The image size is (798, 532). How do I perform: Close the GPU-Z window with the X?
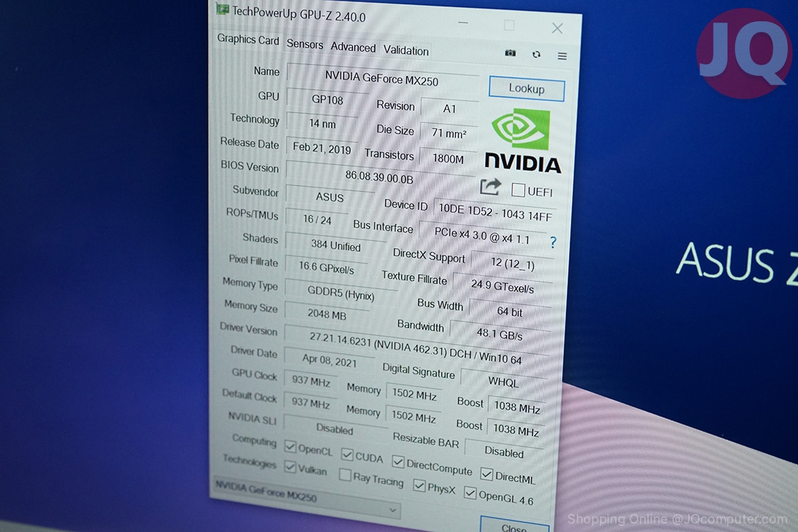pos(557,28)
